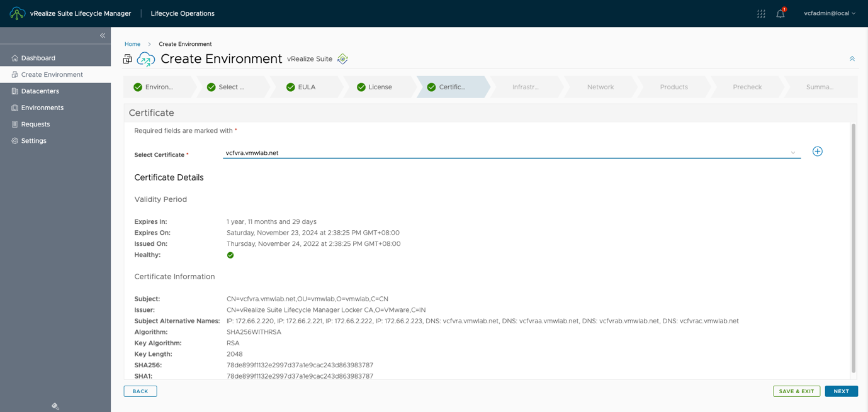Select Create Environment in sidebar
868x412 pixels.
[55, 74]
